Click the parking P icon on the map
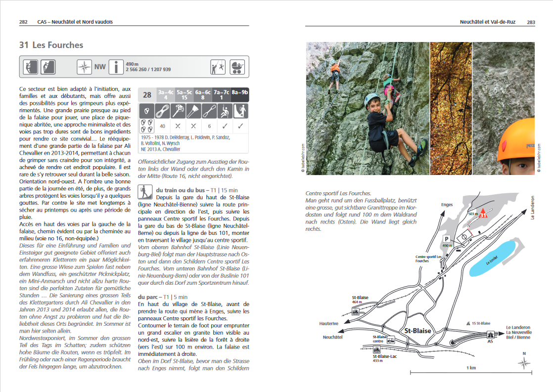 click(447, 239)
